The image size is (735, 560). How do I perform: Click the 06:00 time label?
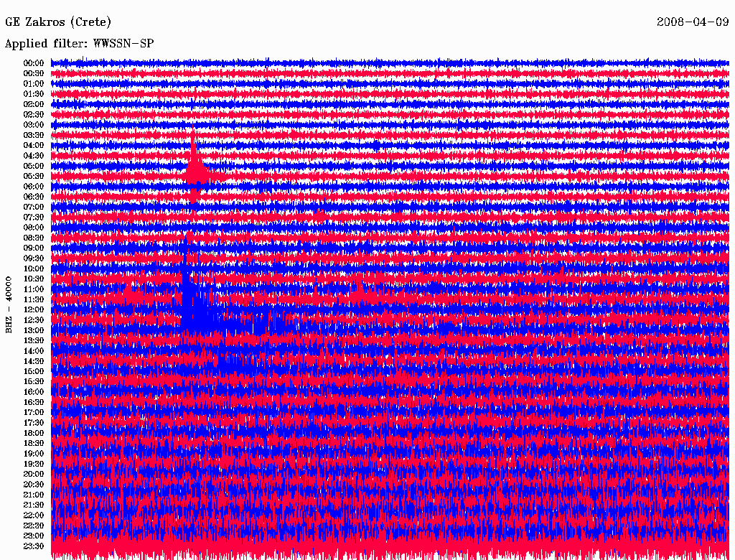pos(34,186)
